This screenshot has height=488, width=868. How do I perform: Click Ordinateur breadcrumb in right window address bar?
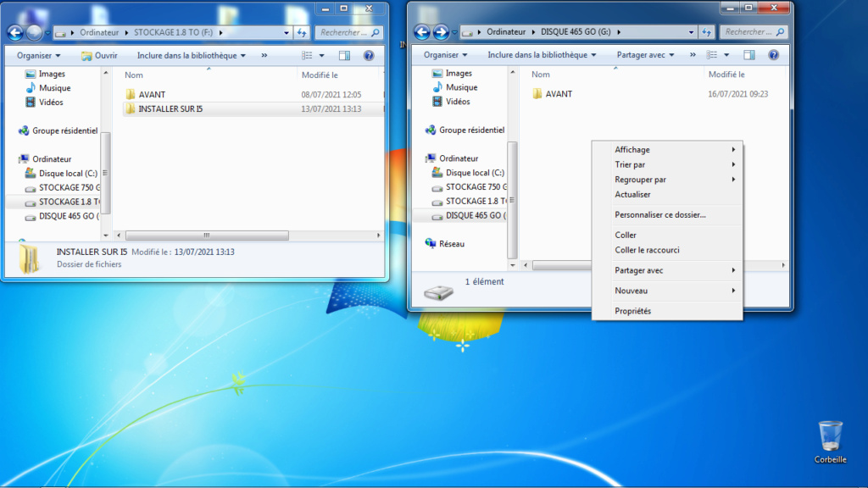[x=506, y=32]
